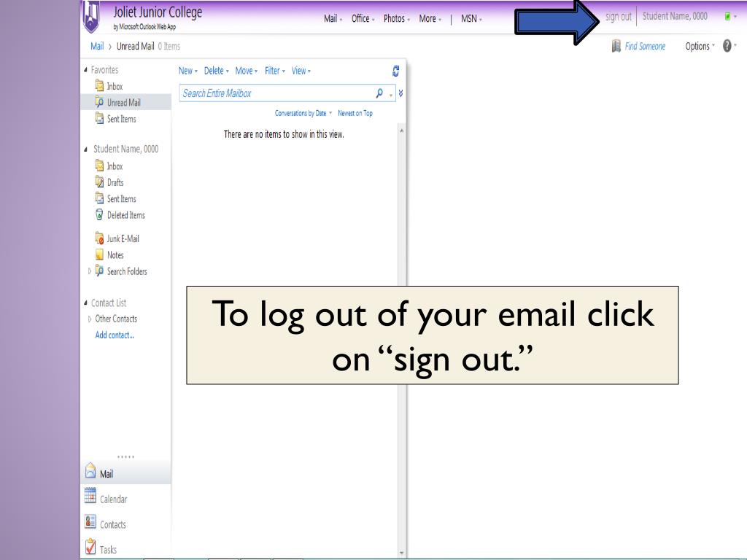Expand the Search Folders tree item
747x560 pixels.
pyautogui.click(x=90, y=271)
